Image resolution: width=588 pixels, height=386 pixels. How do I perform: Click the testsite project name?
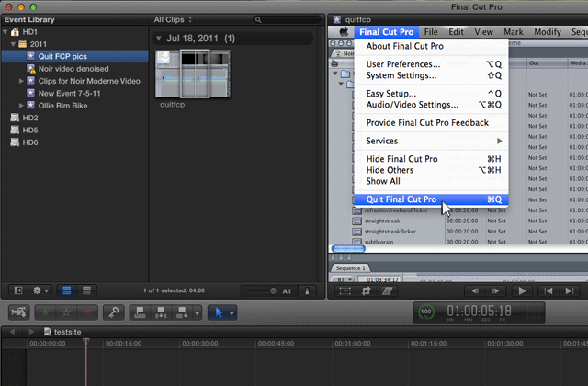[67, 332]
